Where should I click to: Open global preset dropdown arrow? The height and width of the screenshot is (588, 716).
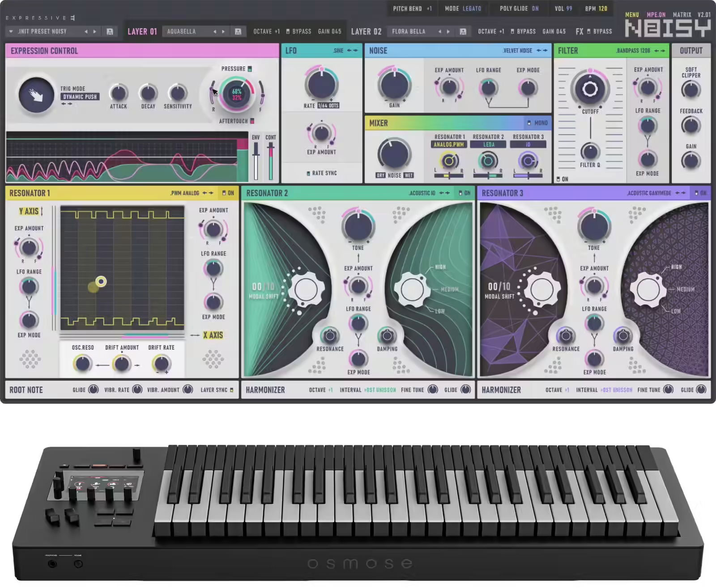coord(11,31)
